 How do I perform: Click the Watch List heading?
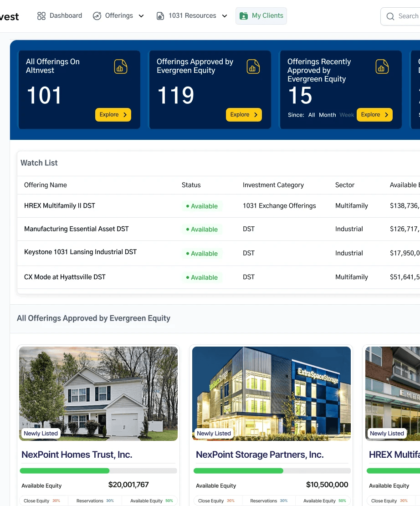coord(39,163)
